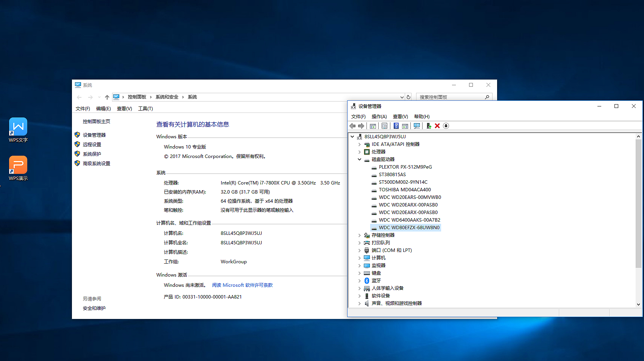
Task: Open 操作(A) menu in Device Manager
Action: [x=379, y=117]
